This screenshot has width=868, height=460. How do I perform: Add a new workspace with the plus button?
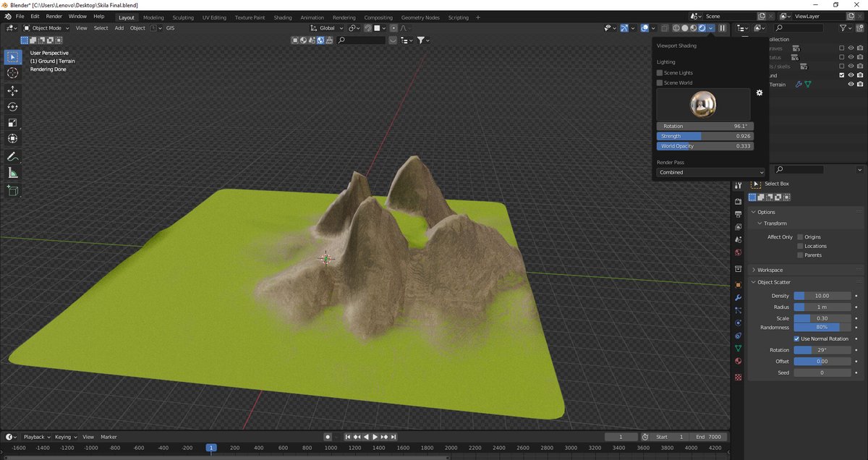coord(478,17)
